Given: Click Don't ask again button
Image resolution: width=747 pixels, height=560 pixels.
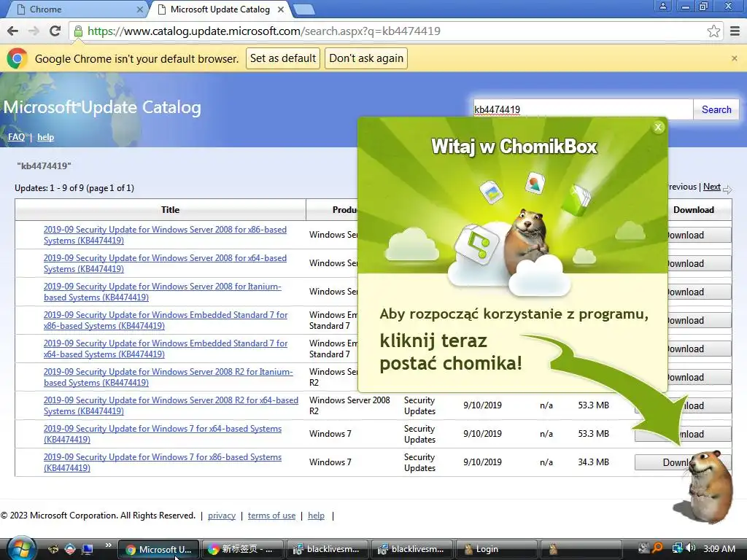Looking at the screenshot, I should 366,58.
